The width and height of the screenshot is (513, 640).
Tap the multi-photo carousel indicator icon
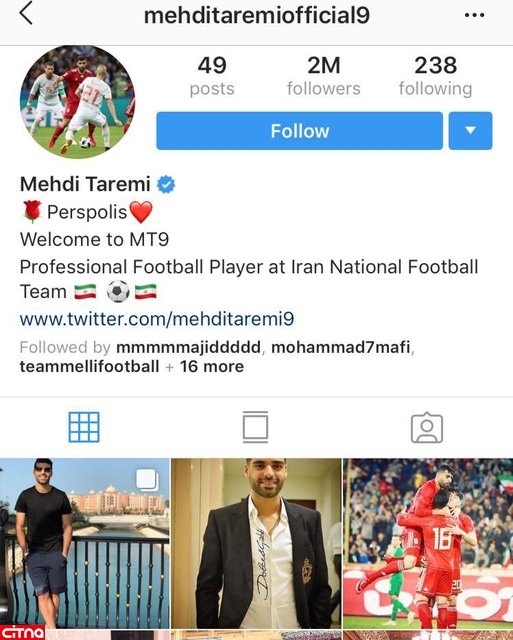click(x=147, y=480)
